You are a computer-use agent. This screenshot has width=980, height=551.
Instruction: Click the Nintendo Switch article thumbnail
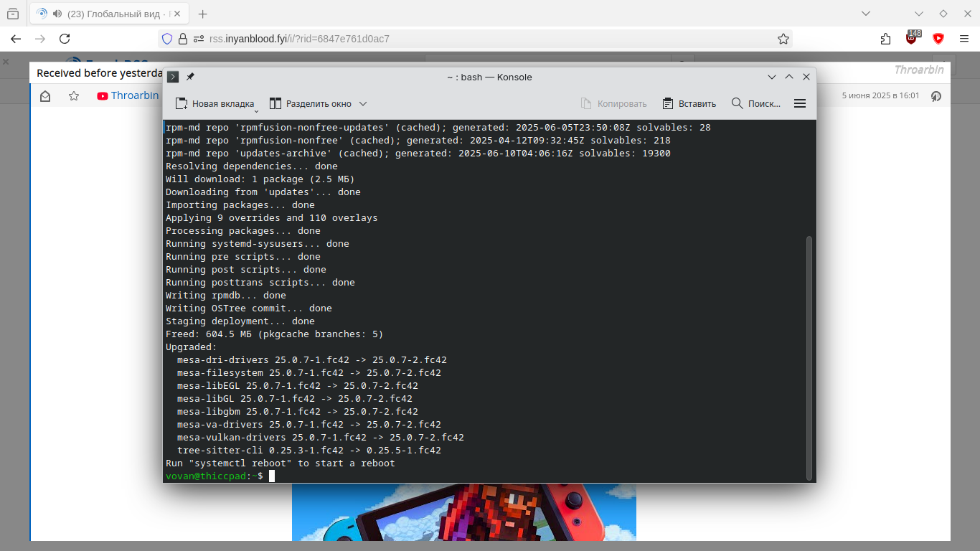tap(464, 512)
